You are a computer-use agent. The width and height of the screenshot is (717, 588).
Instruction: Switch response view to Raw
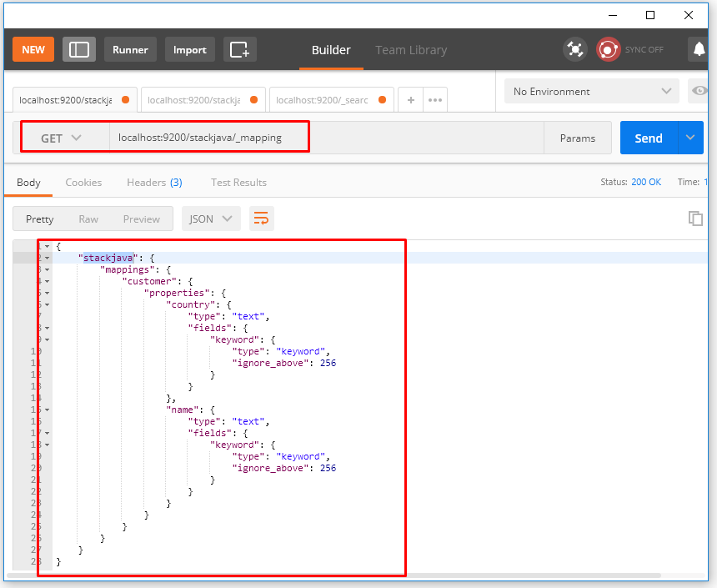point(88,219)
